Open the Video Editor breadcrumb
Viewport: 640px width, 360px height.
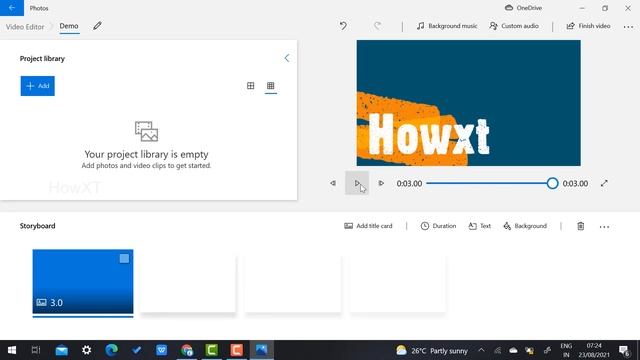point(25,27)
